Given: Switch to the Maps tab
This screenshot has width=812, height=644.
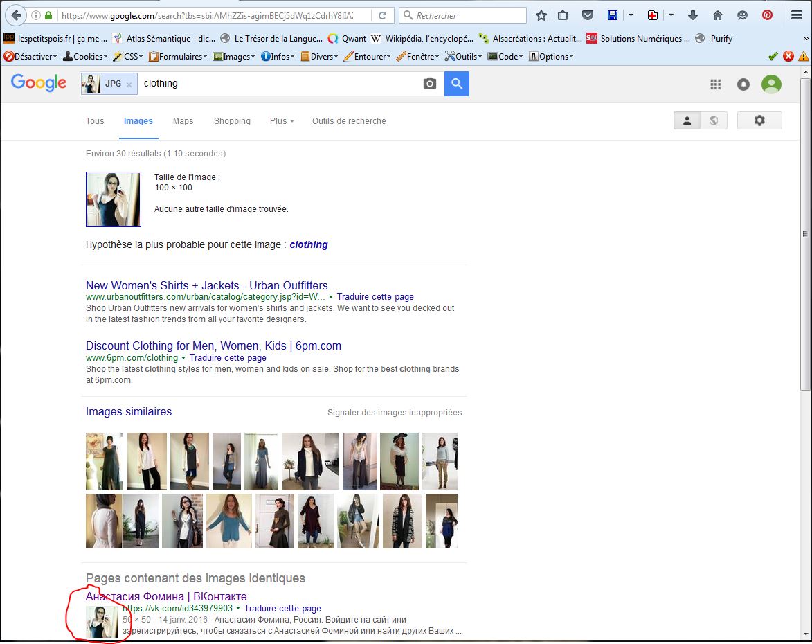Looking at the screenshot, I should (x=183, y=121).
